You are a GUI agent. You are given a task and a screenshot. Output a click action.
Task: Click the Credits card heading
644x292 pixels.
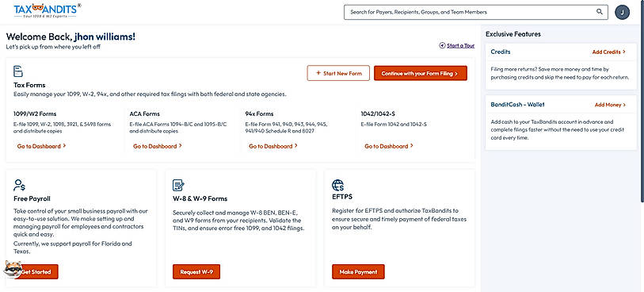click(501, 52)
